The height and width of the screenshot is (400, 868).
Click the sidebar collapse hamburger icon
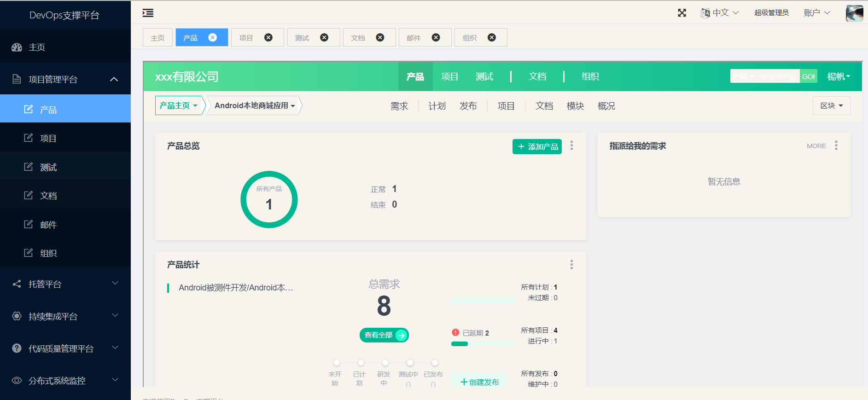[x=148, y=13]
